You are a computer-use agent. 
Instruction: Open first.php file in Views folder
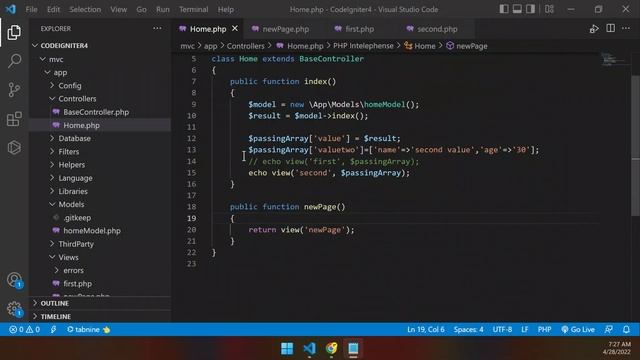point(78,284)
